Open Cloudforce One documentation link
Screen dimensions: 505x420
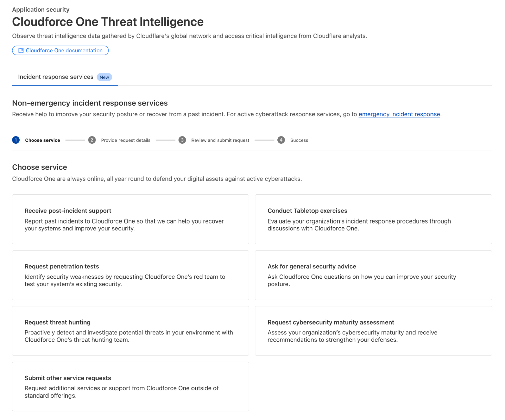64,51
